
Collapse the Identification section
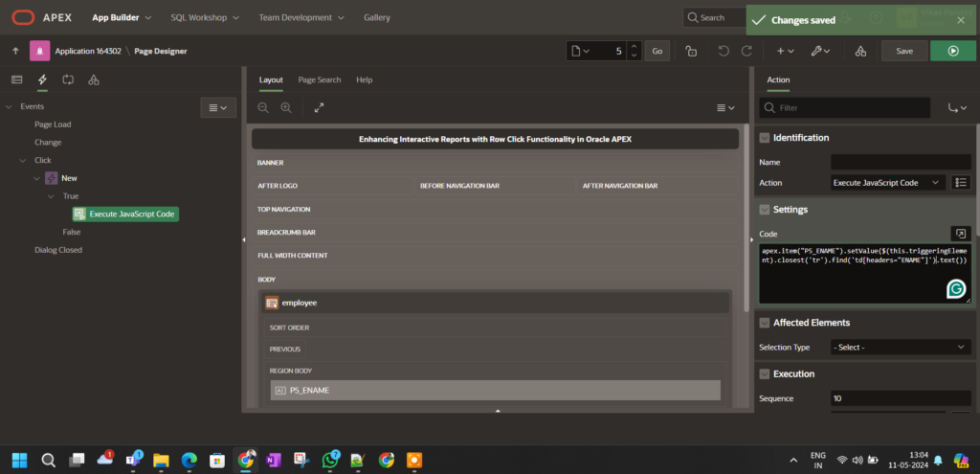point(764,138)
